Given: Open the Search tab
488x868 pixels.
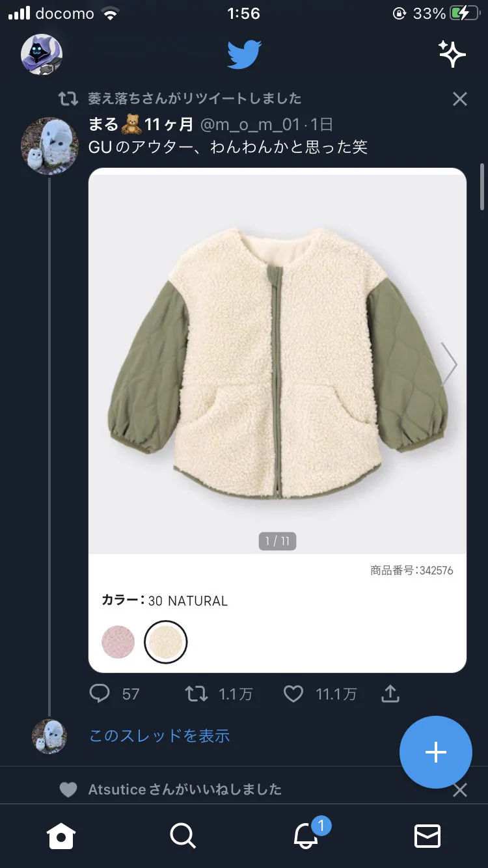Looking at the screenshot, I should coord(183,835).
